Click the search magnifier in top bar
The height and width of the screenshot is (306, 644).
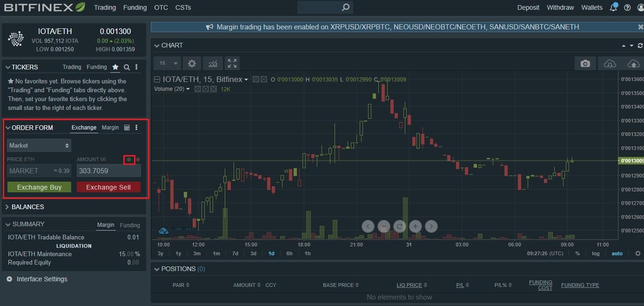coord(345,7)
